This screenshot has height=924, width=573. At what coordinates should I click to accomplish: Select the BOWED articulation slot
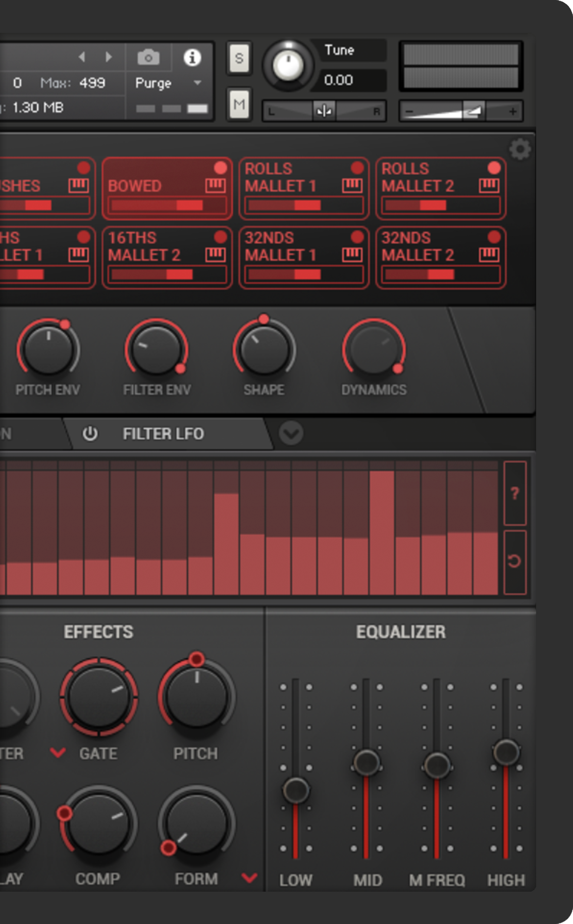point(167,188)
